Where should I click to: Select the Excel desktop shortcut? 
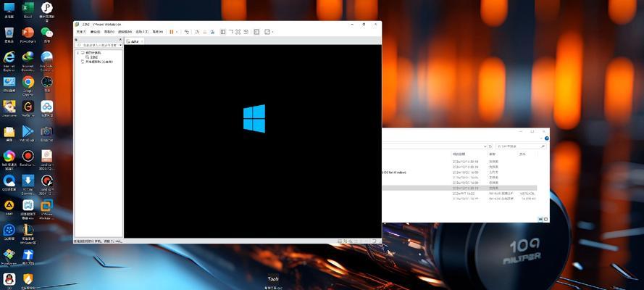(28, 10)
